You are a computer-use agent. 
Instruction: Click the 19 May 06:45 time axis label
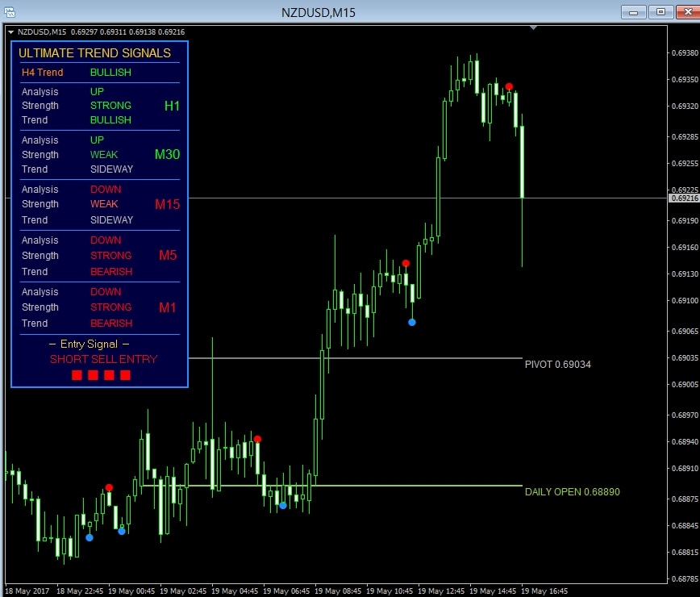[286, 591]
